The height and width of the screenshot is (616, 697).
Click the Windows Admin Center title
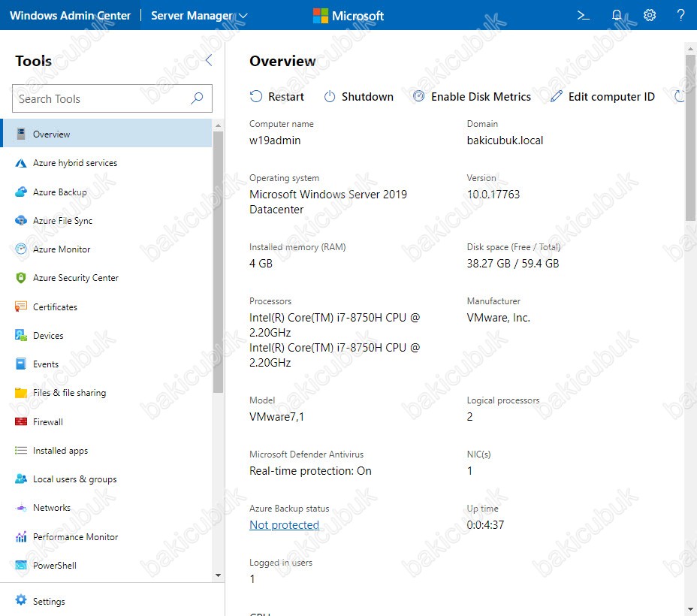click(71, 16)
